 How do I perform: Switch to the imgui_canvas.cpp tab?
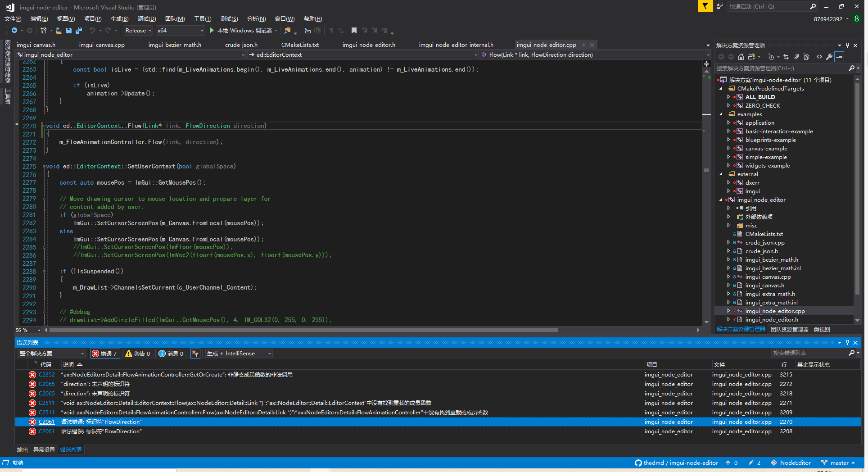(102, 45)
